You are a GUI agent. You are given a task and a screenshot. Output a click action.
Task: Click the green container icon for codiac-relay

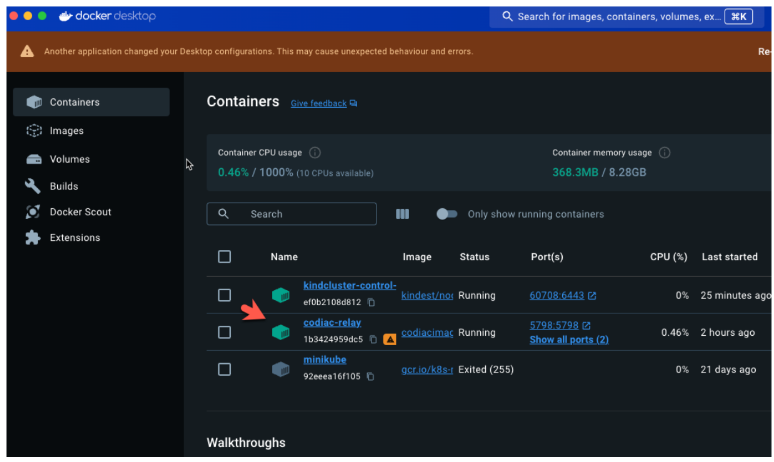[280, 332]
